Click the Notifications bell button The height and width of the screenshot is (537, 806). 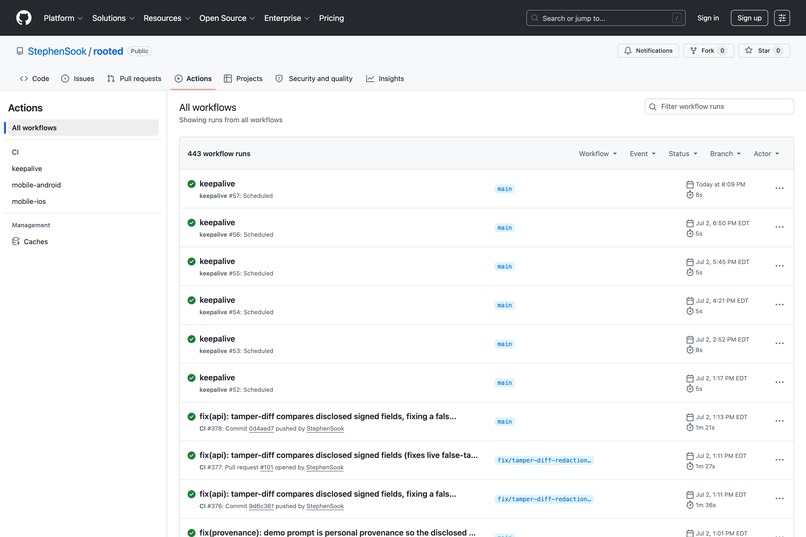click(x=648, y=50)
